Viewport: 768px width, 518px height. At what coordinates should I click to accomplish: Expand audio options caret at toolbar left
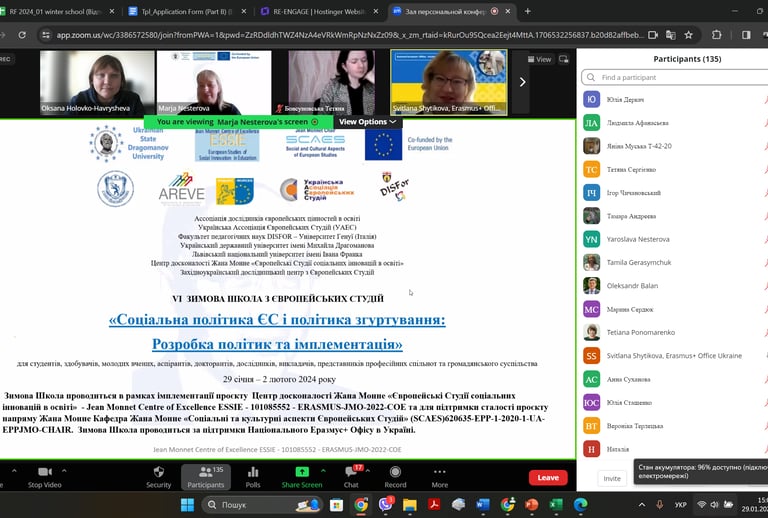pyautogui.click(x=14, y=471)
